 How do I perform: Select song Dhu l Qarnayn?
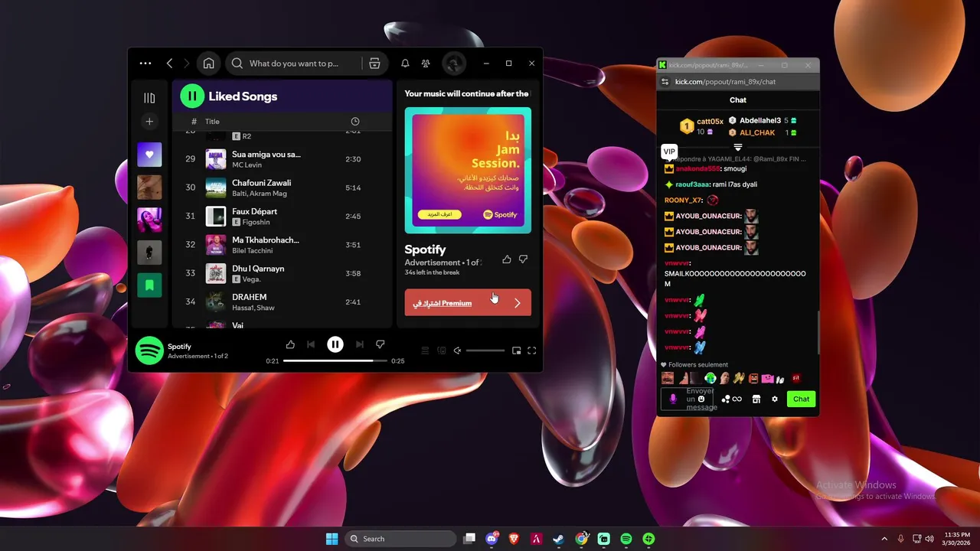tap(282, 273)
